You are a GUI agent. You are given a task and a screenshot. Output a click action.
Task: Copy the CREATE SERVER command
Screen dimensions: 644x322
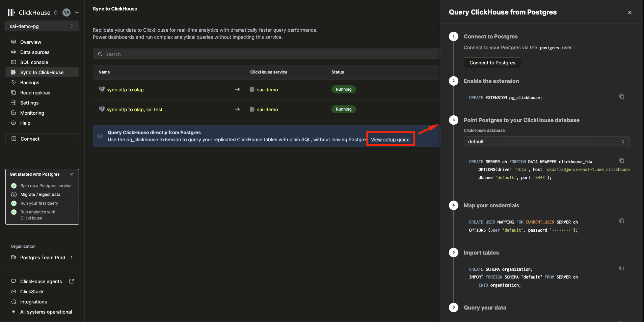tap(622, 160)
